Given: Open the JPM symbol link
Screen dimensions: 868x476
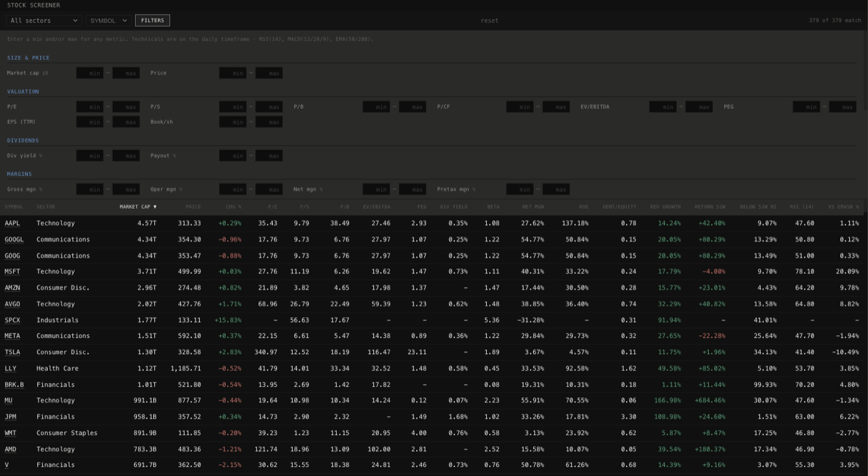Looking at the screenshot, I should point(11,416).
